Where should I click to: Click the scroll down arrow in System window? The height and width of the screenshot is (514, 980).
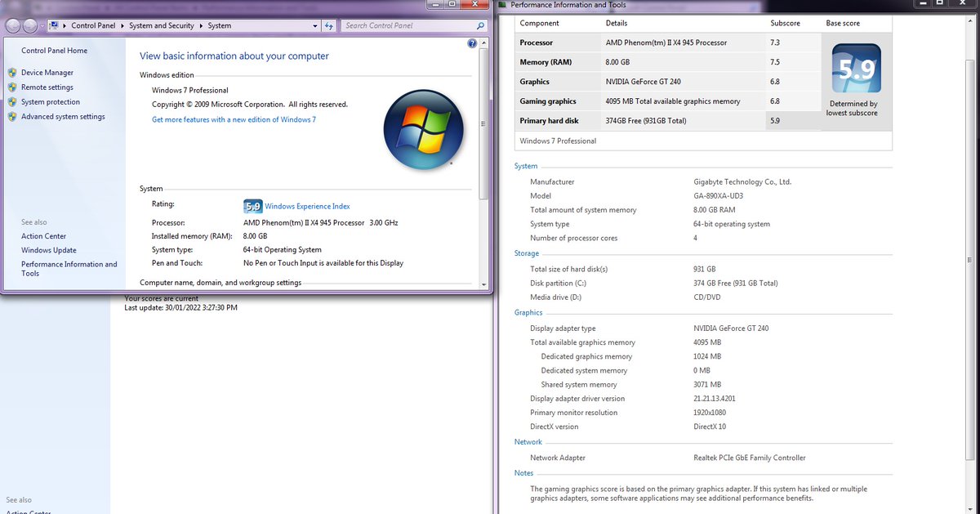coord(483,284)
